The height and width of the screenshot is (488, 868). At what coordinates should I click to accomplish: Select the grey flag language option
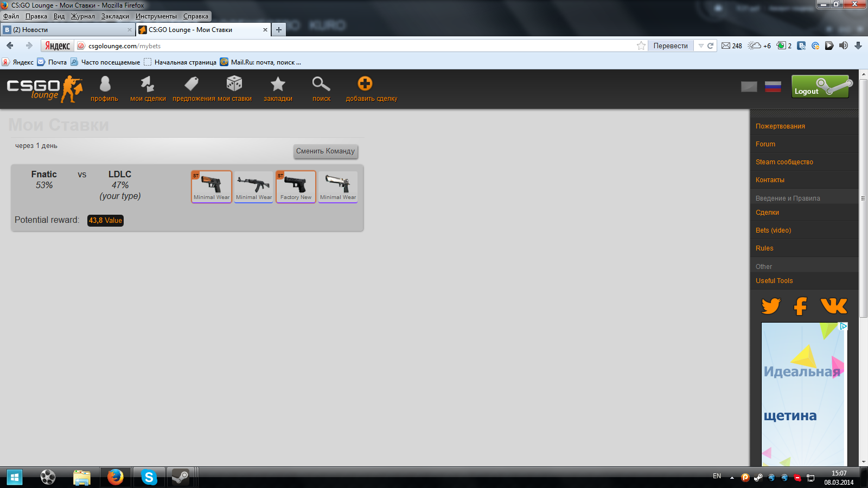coord(749,87)
